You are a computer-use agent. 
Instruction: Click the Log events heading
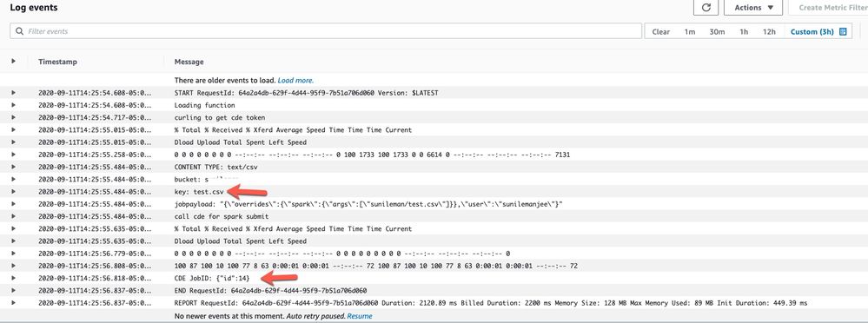34,8
